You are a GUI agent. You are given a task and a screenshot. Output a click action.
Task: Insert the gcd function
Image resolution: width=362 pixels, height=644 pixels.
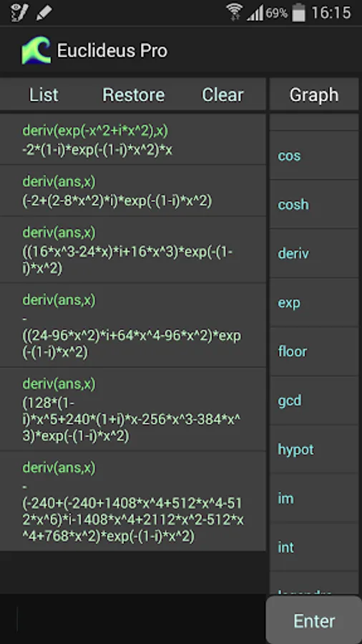[x=314, y=400]
